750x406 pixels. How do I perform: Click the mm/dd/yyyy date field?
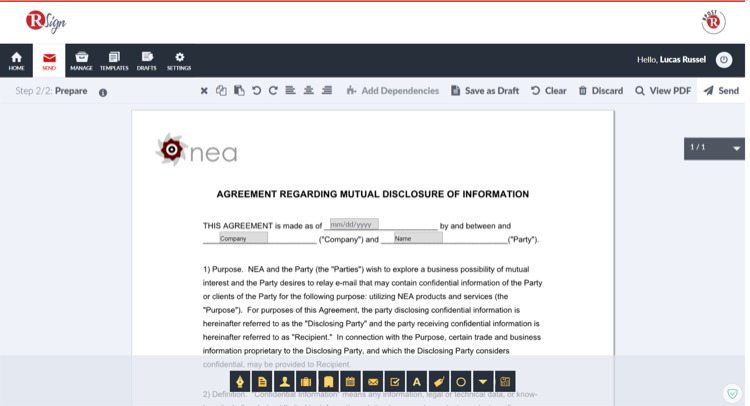[353, 224]
